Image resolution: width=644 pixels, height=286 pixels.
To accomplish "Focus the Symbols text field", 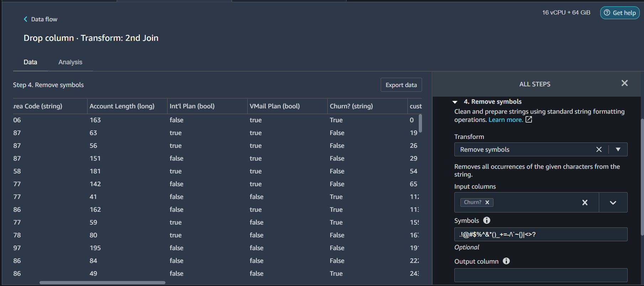I will pos(540,234).
